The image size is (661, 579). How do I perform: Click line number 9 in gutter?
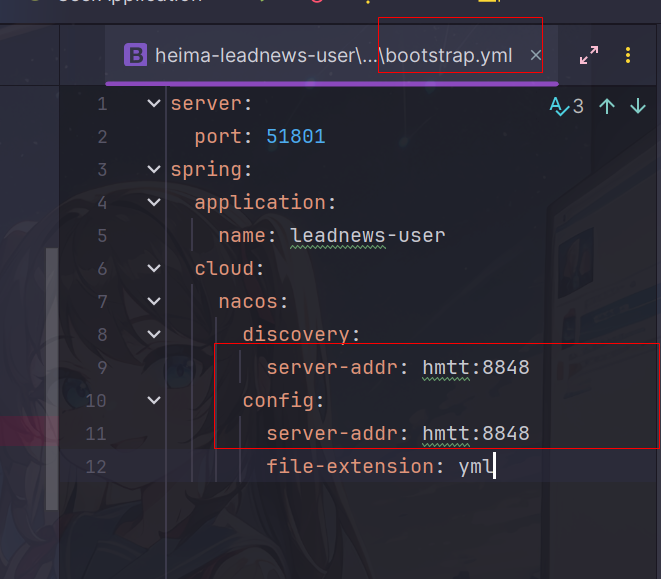pos(102,367)
